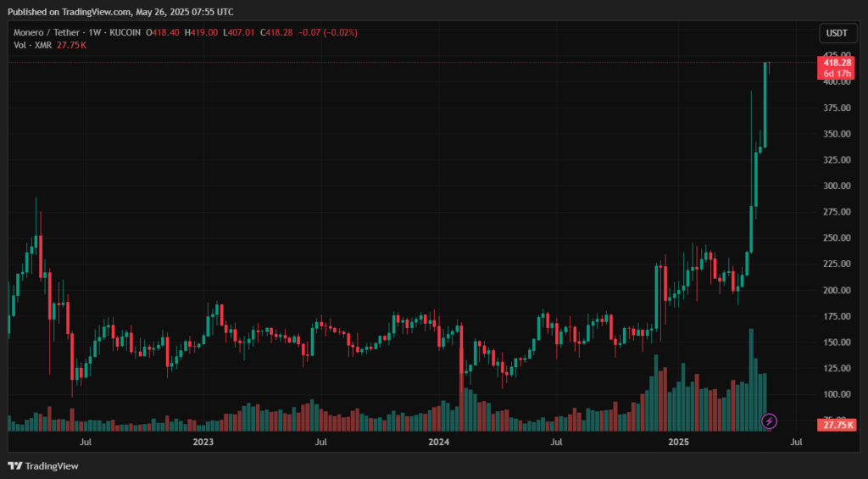Click the 2023 label on time axis

203,442
